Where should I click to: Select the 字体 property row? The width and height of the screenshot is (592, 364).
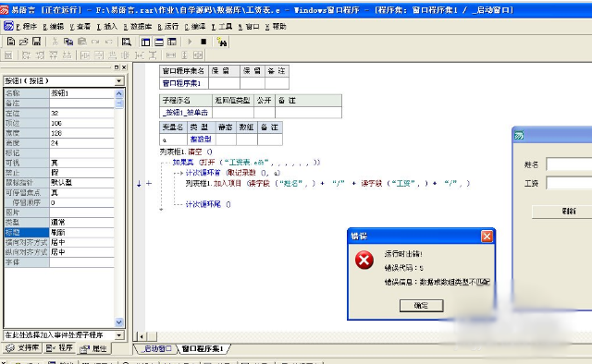(59, 262)
